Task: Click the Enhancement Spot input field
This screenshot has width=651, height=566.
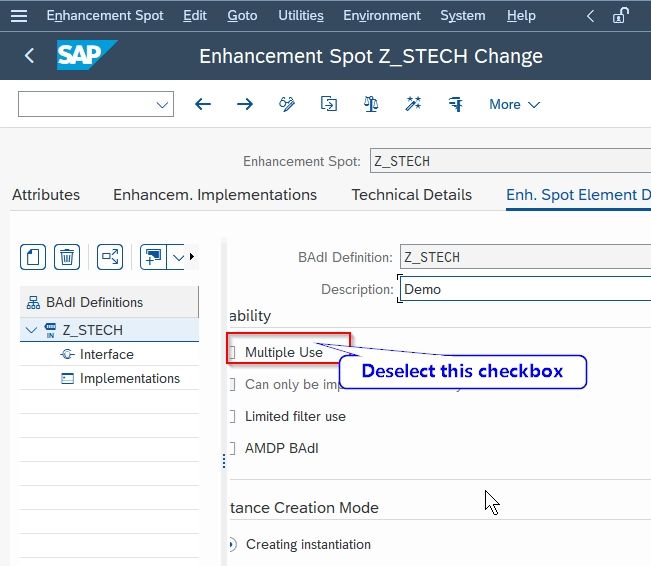Action: tap(510, 161)
